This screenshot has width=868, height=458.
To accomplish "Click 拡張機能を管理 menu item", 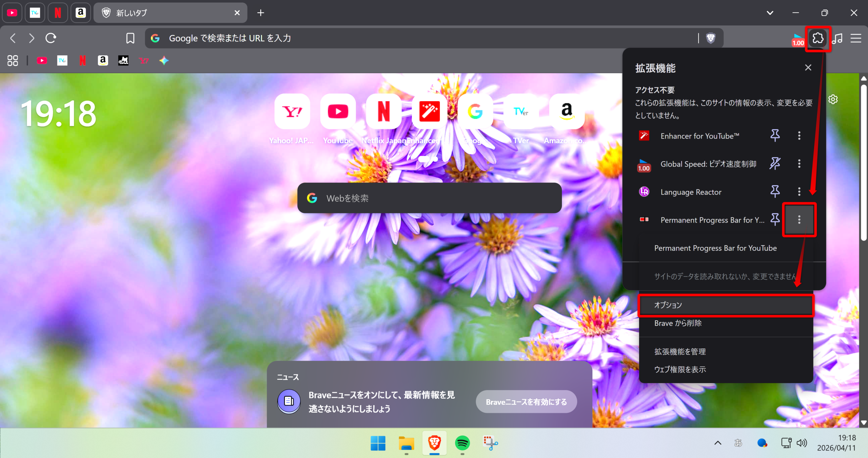I will tap(680, 351).
